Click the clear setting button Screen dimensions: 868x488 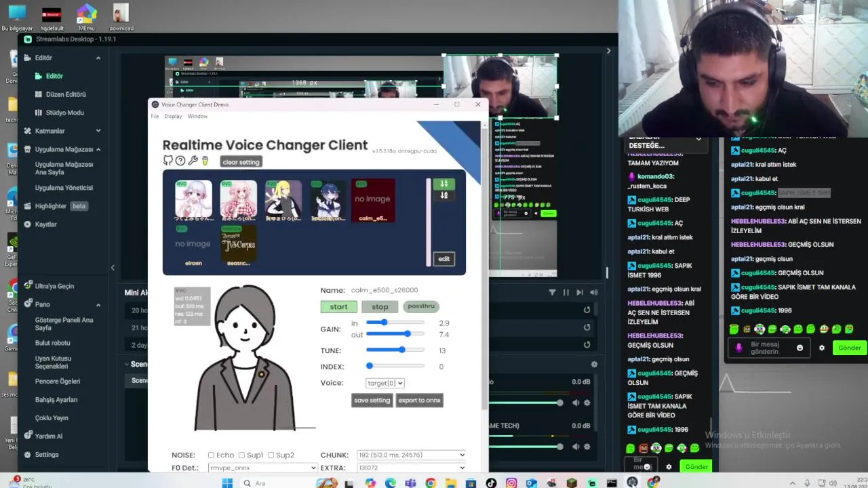click(x=241, y=162)
